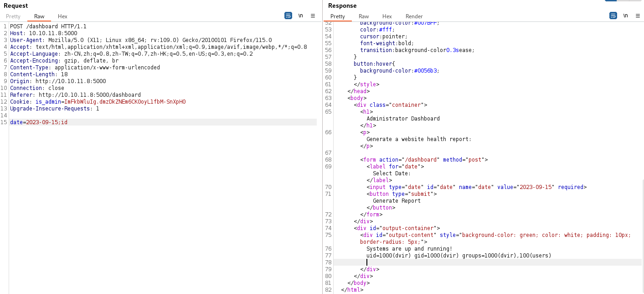The height and width of the screenshot is (294, 644).
Task: Click the '</head>' closing tag
Action: point(358,91)
